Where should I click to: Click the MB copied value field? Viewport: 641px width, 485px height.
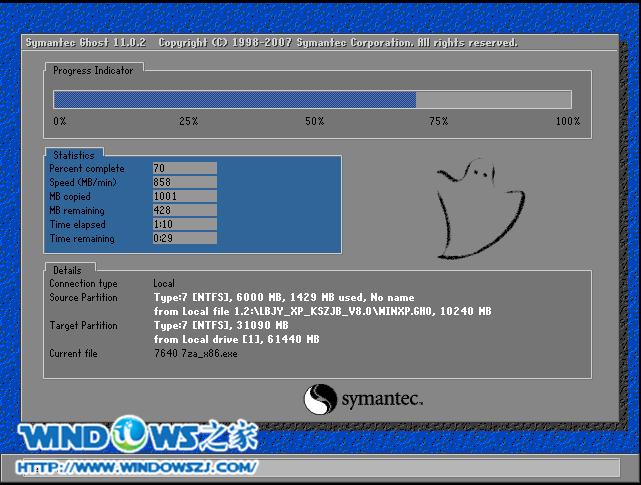pos(184,196)
